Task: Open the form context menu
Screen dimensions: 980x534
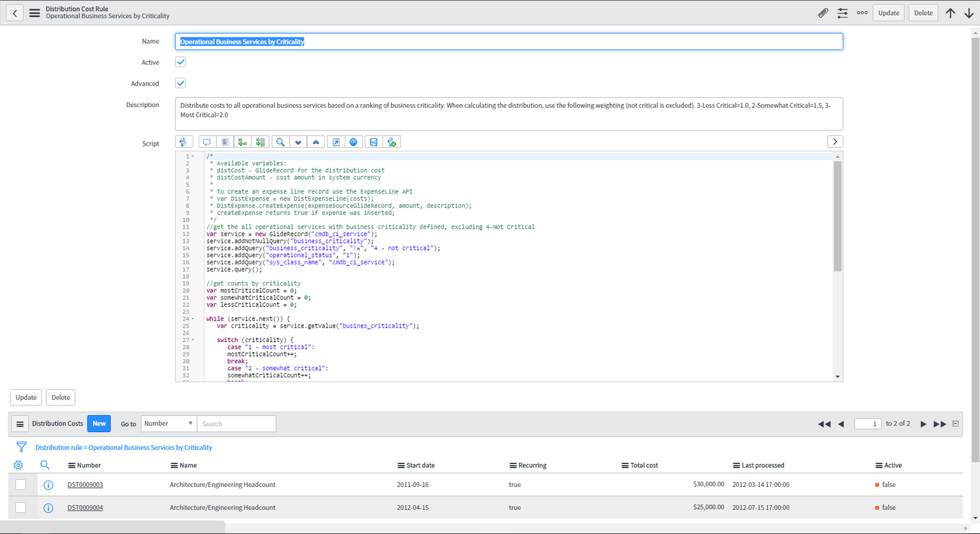Action: coord(35,12)
